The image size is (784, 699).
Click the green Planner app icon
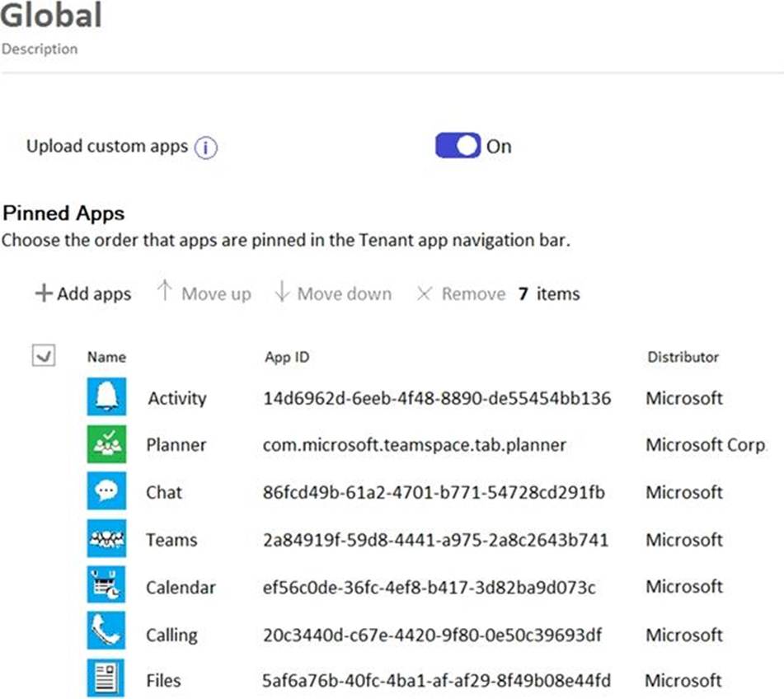[106, 444]
